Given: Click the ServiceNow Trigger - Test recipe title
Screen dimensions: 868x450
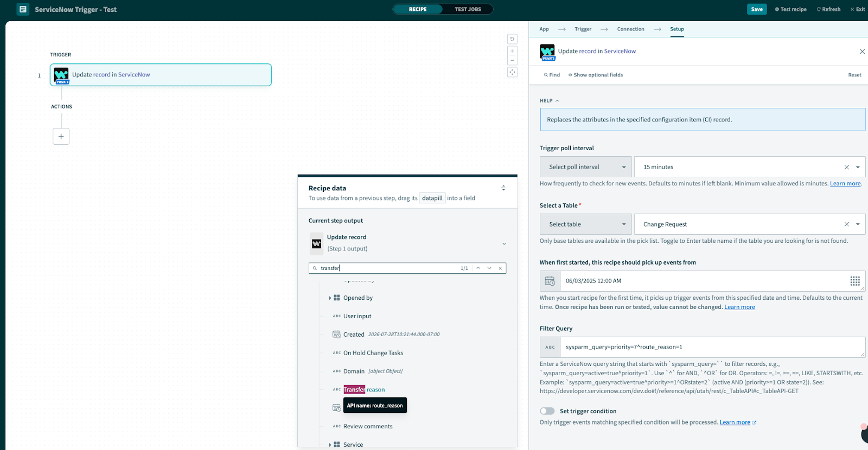Looking at the screenshot, I should coord(75,9).
